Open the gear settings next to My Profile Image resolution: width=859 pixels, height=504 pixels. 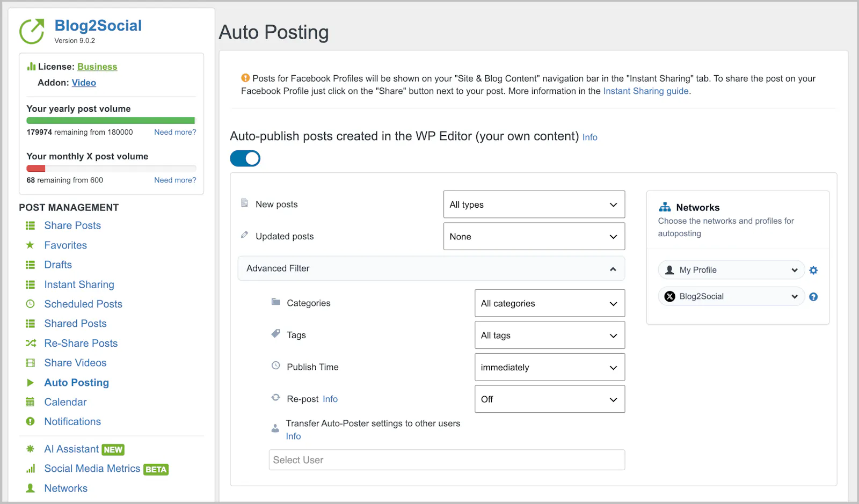click(x=813, y=270)
